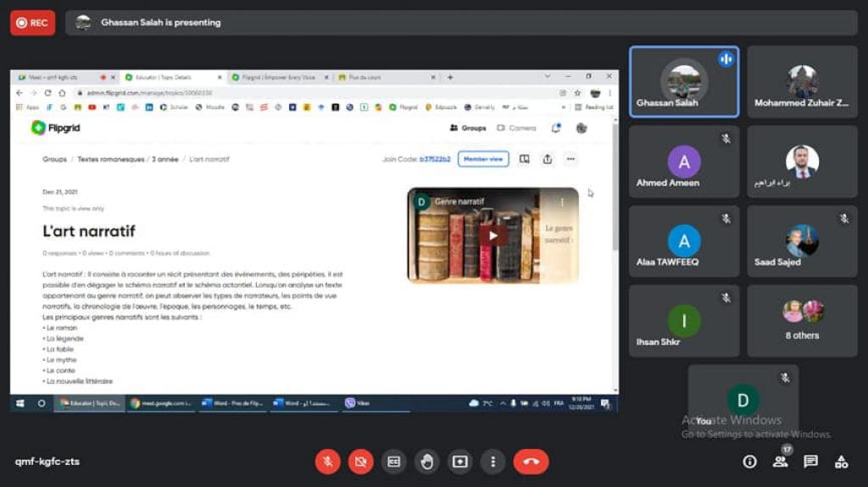Expand the "8 others" participants tile
Image resolution: width=868 pixels, height=487 pixels.
[x=802, y=320]
